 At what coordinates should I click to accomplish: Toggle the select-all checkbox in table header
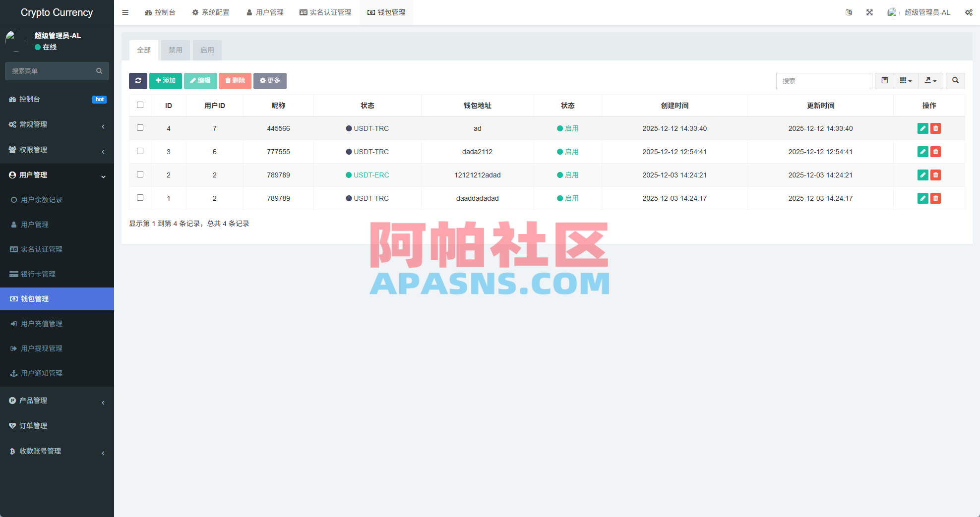pyautogui.click(x=140, y=105)
